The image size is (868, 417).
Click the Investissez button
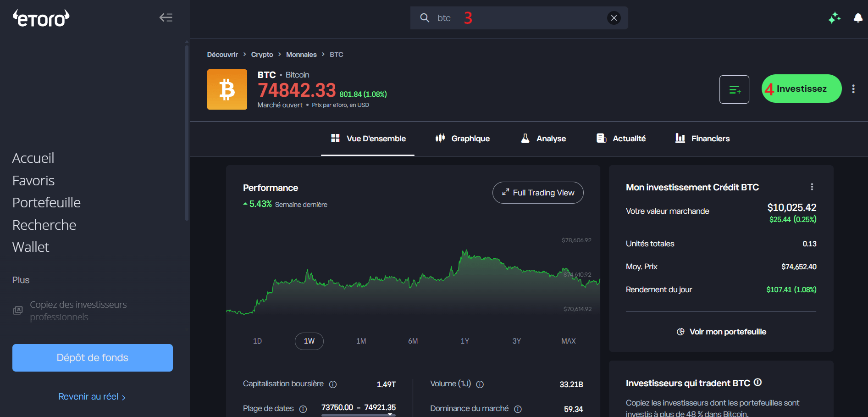(802, 89)
